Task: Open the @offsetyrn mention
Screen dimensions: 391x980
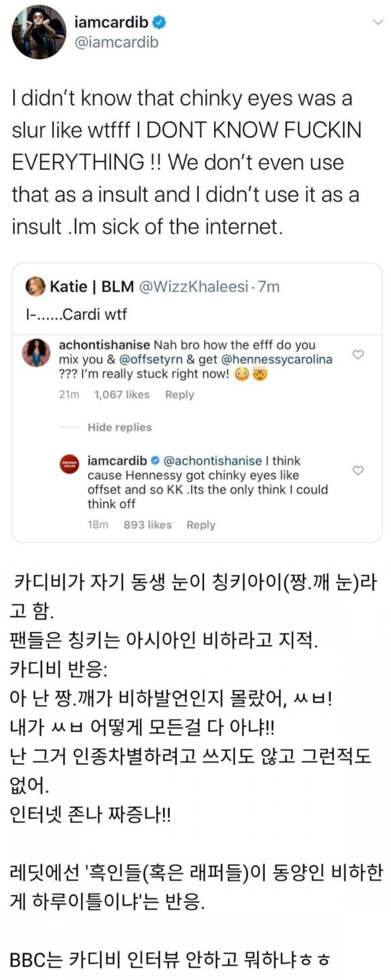Action: (150, 360)
